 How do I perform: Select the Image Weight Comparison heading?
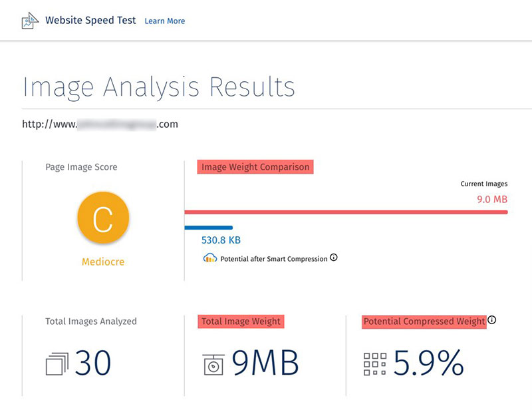(x=255, y=167)
